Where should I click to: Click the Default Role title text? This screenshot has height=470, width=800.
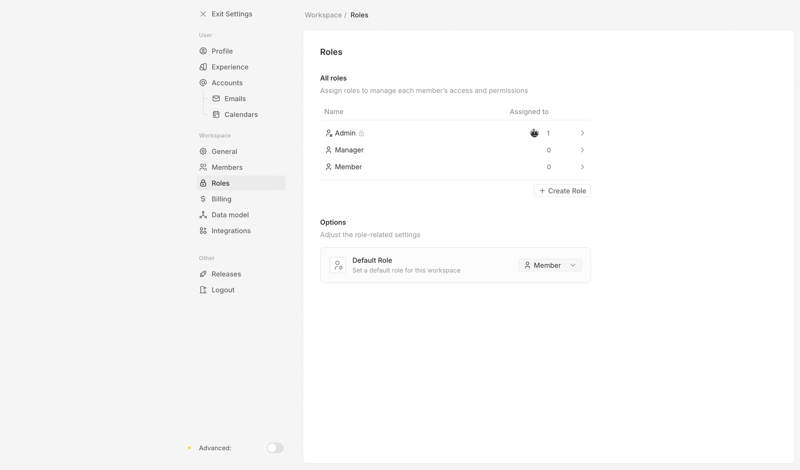pos(372,260)
